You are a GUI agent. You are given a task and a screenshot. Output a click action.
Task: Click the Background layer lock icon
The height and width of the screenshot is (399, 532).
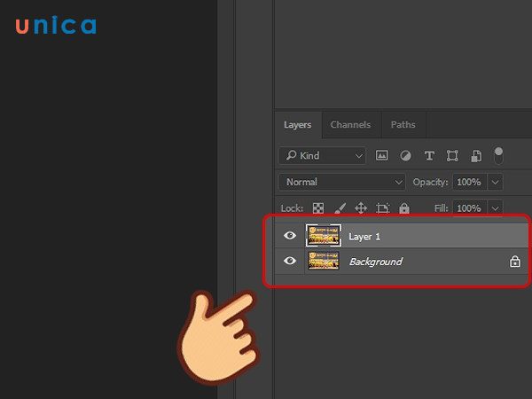click(514, 262)
